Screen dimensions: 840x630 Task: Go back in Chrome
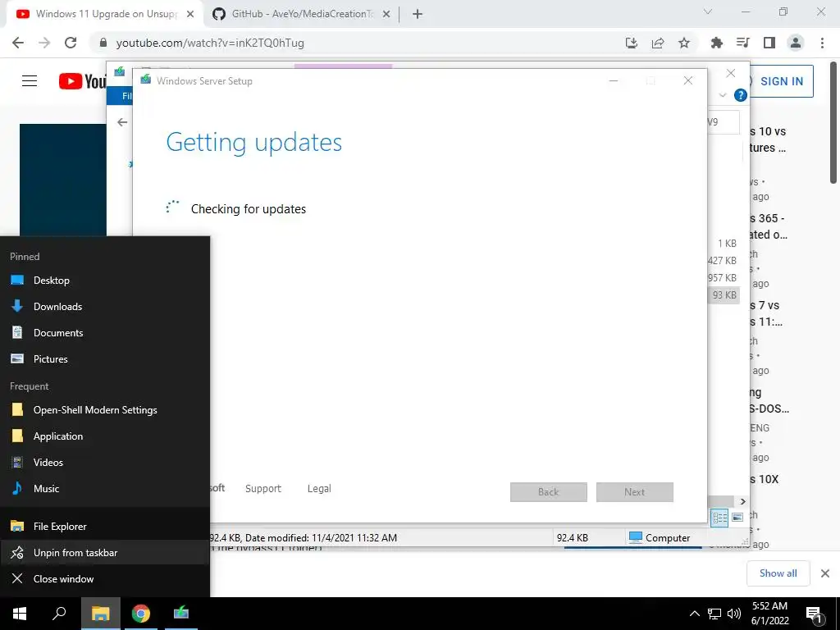18,43
